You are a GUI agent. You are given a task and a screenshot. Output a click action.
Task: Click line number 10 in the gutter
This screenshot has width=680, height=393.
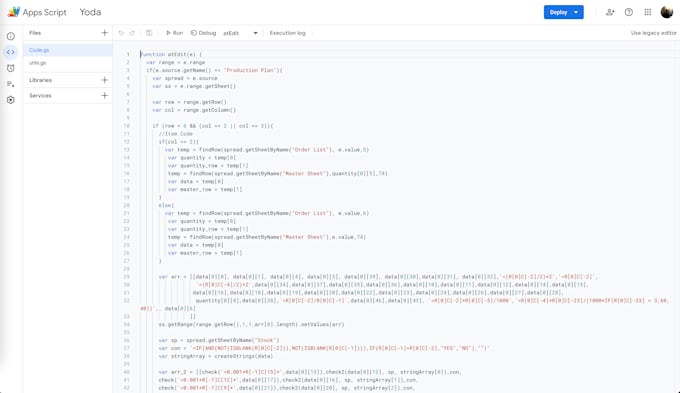[x=127, y=126]
